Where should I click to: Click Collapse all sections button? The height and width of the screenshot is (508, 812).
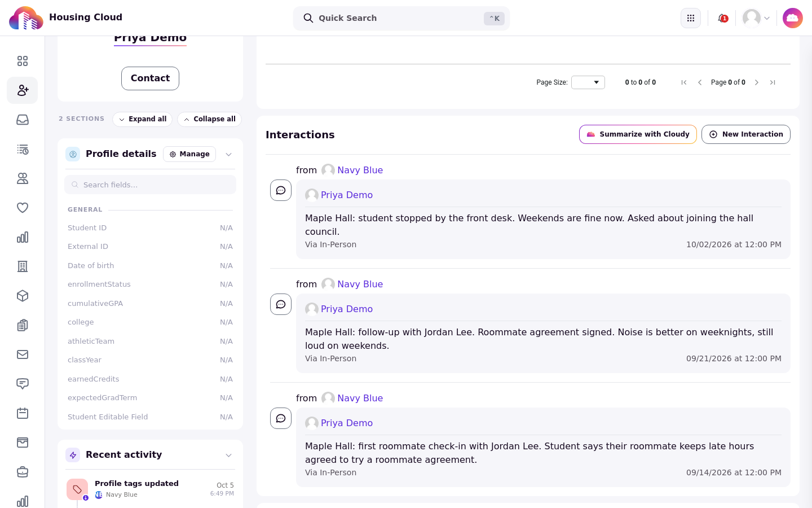[x=210, y=119]
